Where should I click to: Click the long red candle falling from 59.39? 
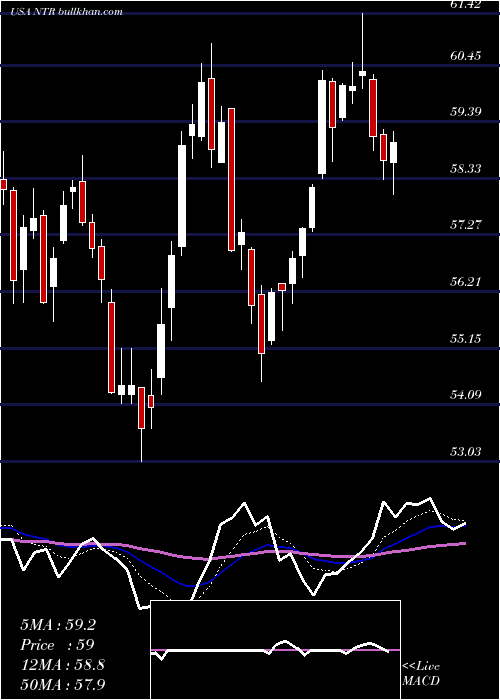click(231, 179)
